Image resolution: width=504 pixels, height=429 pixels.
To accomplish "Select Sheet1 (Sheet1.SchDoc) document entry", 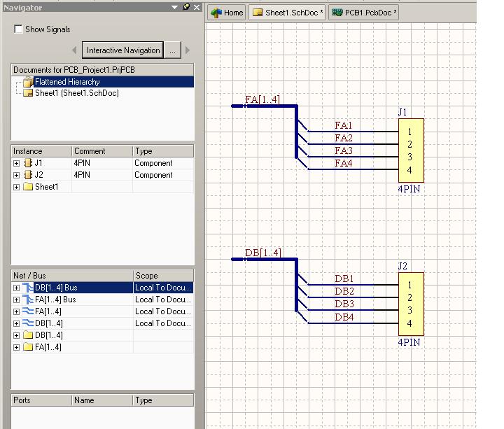I will pyautogui.click(x=76, y=93).
